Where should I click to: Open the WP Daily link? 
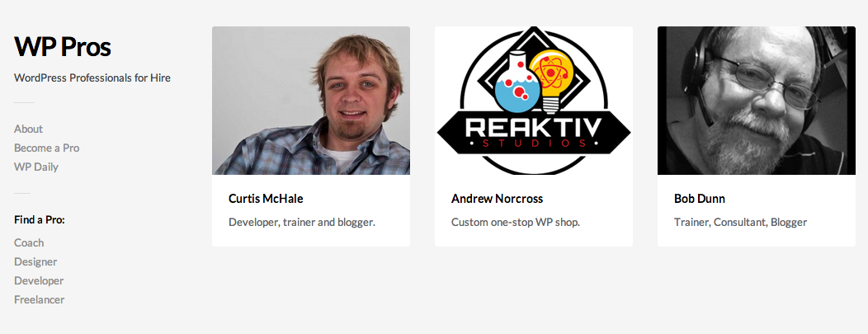pos(36,167)
